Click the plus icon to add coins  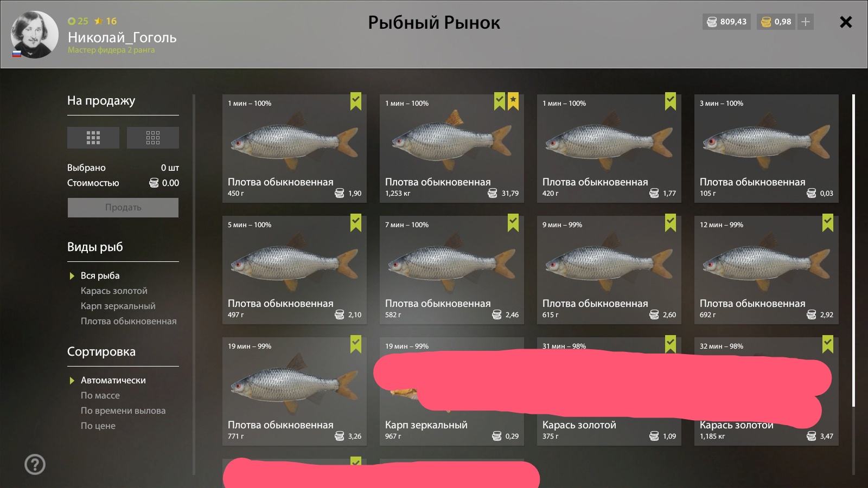tap(806, 22)
